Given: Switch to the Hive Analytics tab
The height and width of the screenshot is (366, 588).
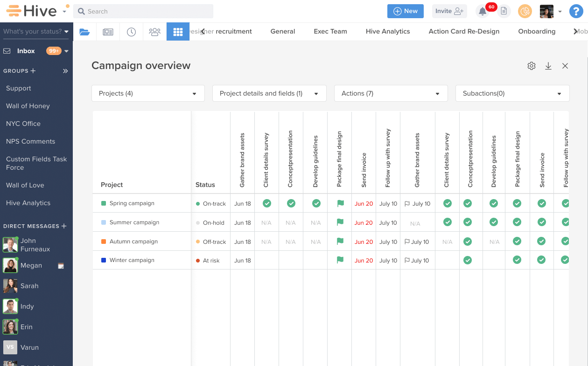Looking at the screenshot, I should [x=388, y=32].
